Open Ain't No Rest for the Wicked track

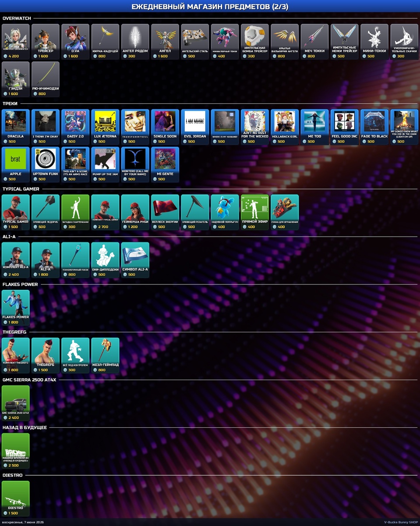pos(255,127)
